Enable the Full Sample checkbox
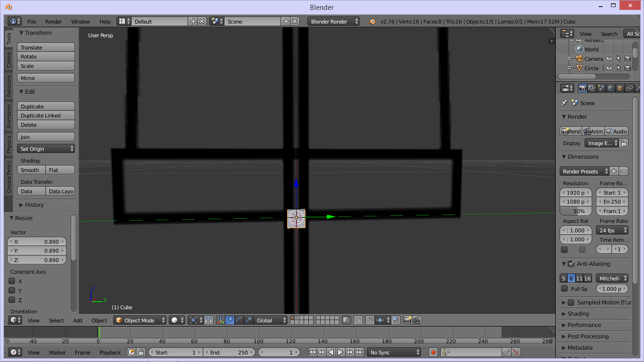The height and width of the screenshot is (362, 644). point(564,288)
